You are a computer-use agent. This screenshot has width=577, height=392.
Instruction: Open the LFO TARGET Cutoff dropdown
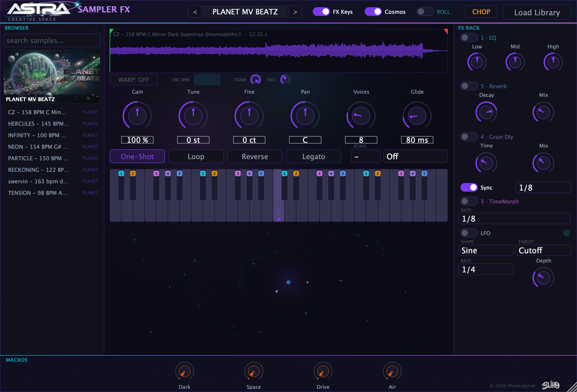[543, 250]
